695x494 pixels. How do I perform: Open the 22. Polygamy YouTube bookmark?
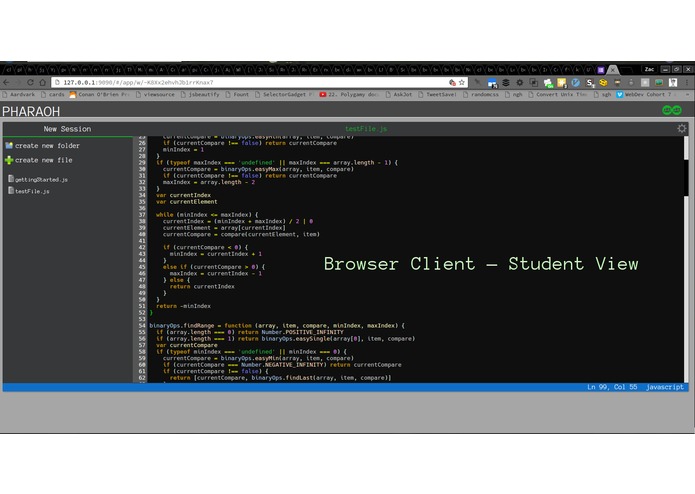(x=350, y=94)
